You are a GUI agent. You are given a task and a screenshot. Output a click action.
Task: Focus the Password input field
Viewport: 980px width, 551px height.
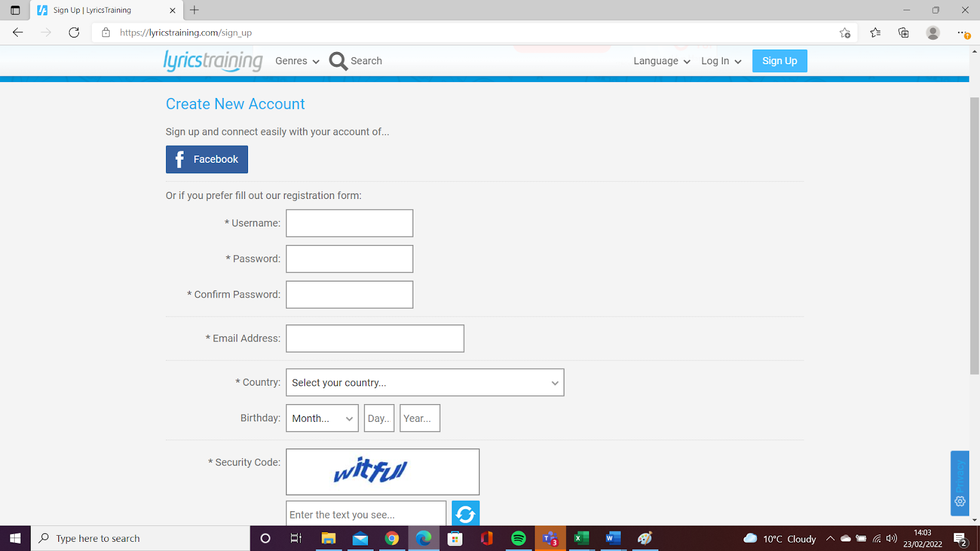click(x=350, y=259)
